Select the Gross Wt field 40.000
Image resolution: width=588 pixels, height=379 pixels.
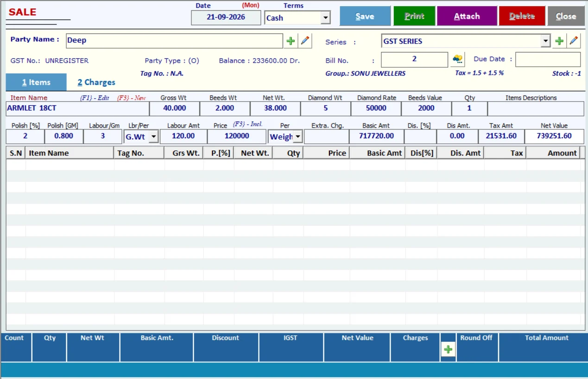click(174, 108)
